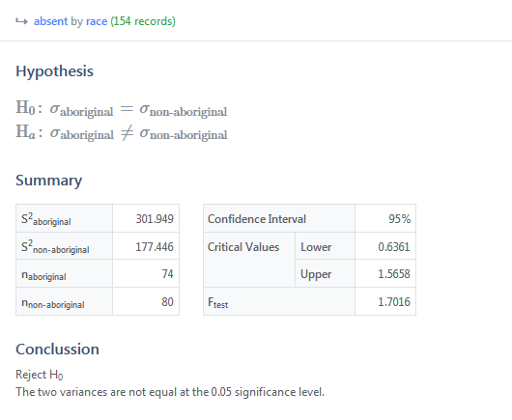The width and height of the screenshot is (512, 420).
Task: Click the Conclussion heading
Action: [x=57, y=349]
